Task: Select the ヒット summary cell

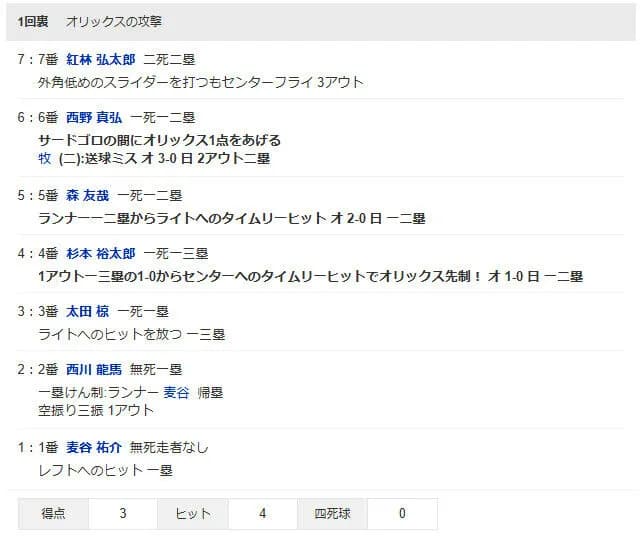Action: 193,514
